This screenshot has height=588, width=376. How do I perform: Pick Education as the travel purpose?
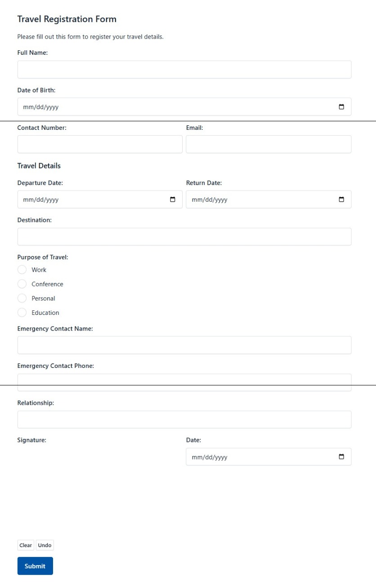click(x=22, y=313)
